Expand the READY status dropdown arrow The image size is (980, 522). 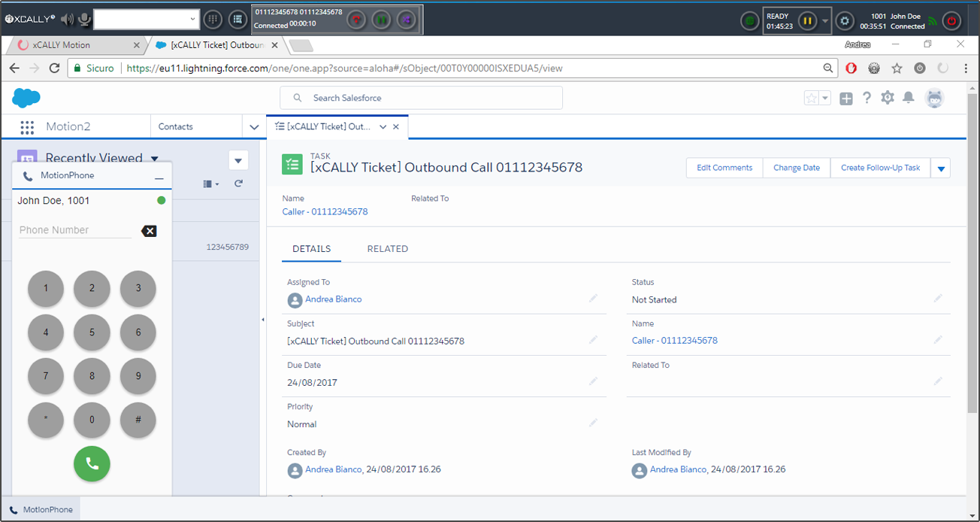pos(825,21)
